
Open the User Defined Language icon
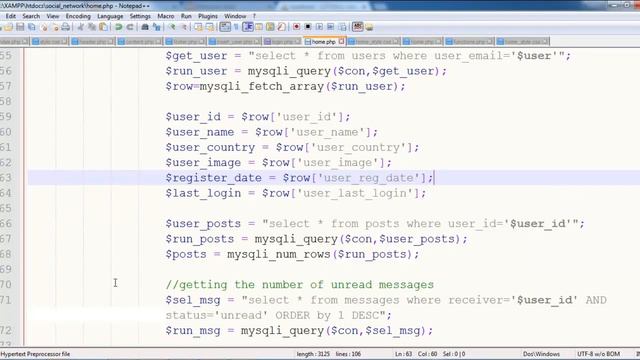[259, 27]
